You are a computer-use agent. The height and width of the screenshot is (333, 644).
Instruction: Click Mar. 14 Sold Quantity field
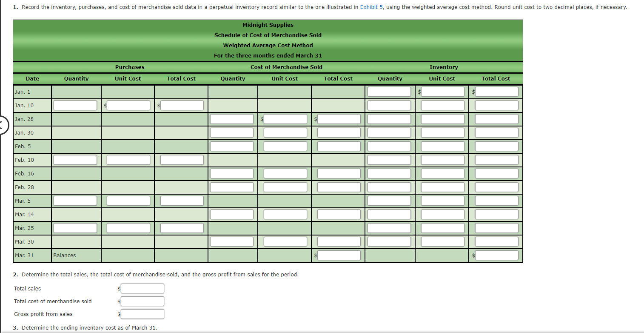(x=232, y=214)
